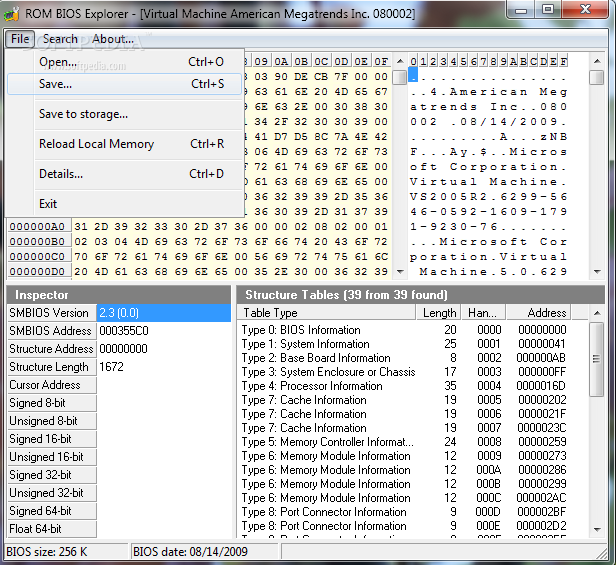This screenshot has width=616, height=565.
Task: Click the BIOS size: 256 K status entry
Action: coord(66,552)
